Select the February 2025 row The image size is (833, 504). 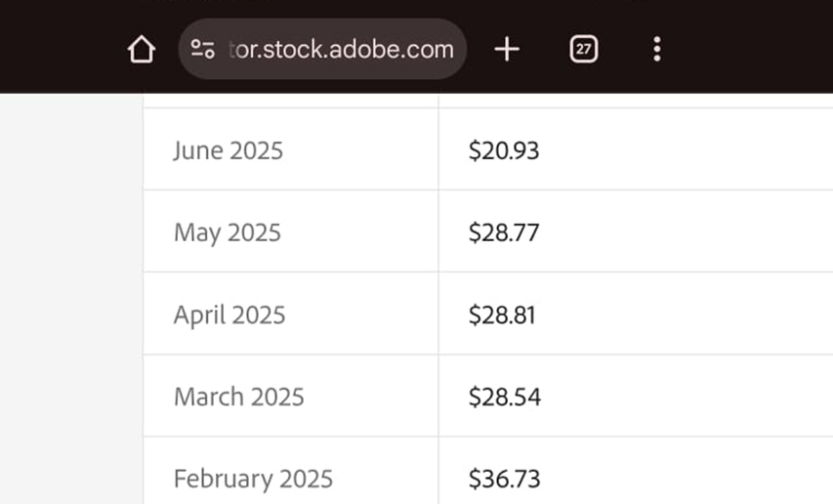point(487,471)
